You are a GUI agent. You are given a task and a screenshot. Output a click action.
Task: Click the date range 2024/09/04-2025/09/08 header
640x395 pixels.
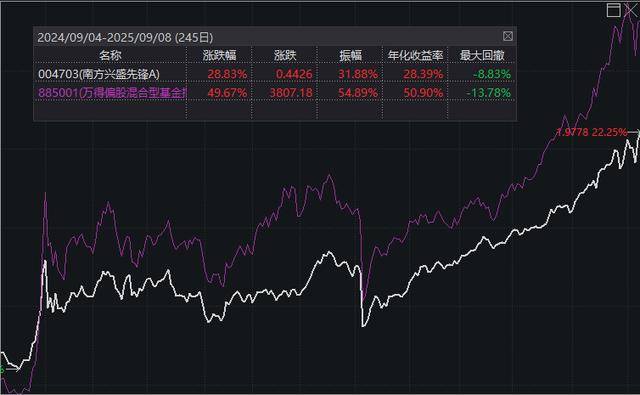125,38
